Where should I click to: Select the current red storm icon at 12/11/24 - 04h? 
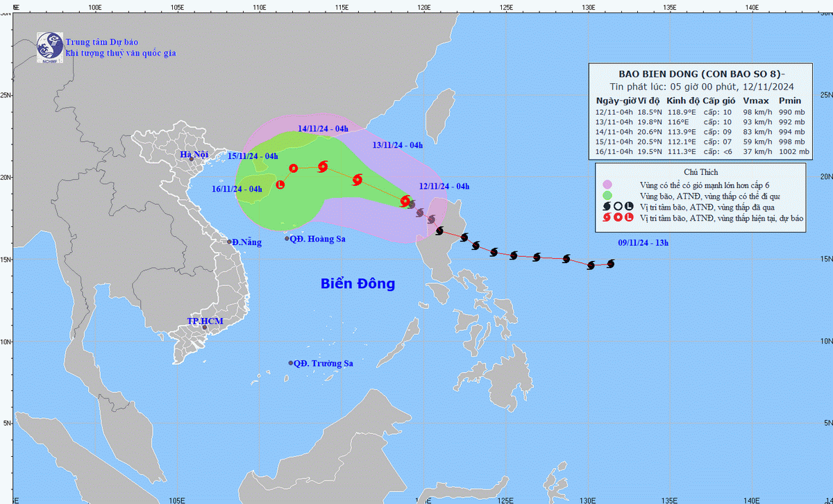tap(405, 201)
